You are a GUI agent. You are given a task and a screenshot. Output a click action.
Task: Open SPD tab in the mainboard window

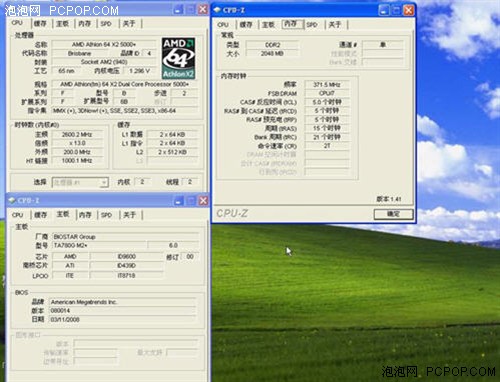[x=106, y=215]
